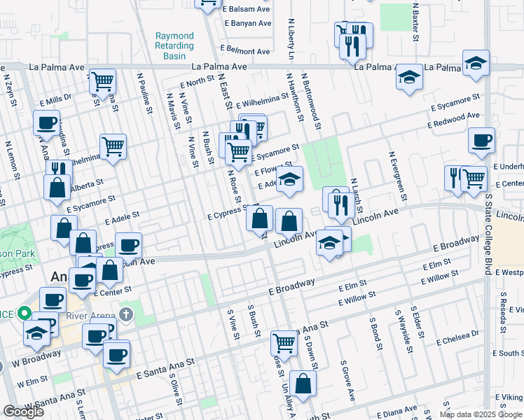Viewport: 524px width, 420px height.
Task: Click the shopping bag marker next to E Alberta St
Action: [x=57, y=188]
